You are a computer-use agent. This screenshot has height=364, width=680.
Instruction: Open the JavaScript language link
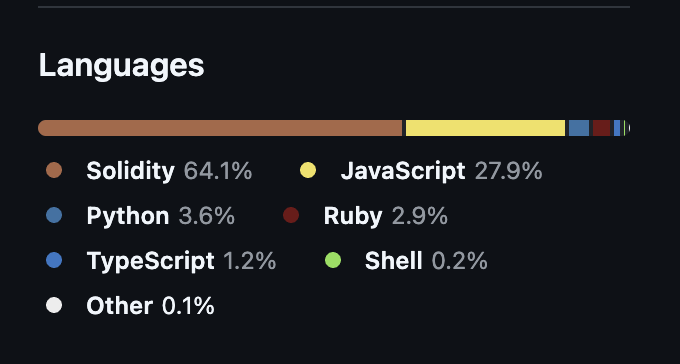tap(421, 171)
